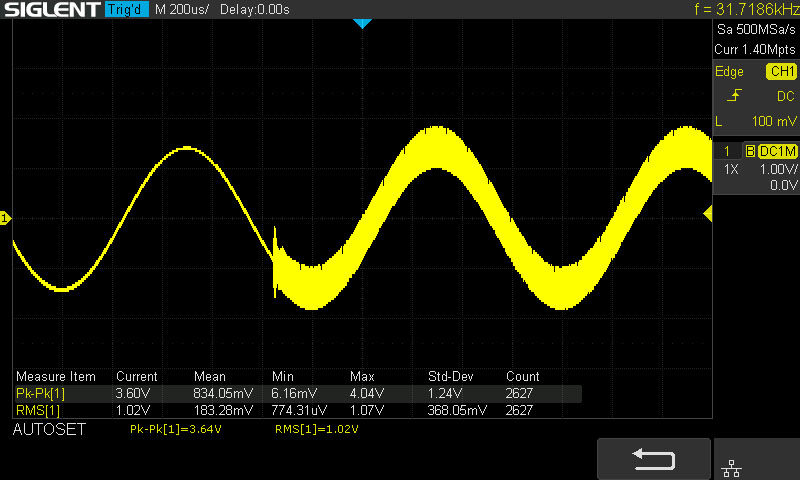Image resolution: width=800 pixels, height=480 pixels.
Task: Select the RMS[1] measurement row label
Action: [x=38, y=410]
